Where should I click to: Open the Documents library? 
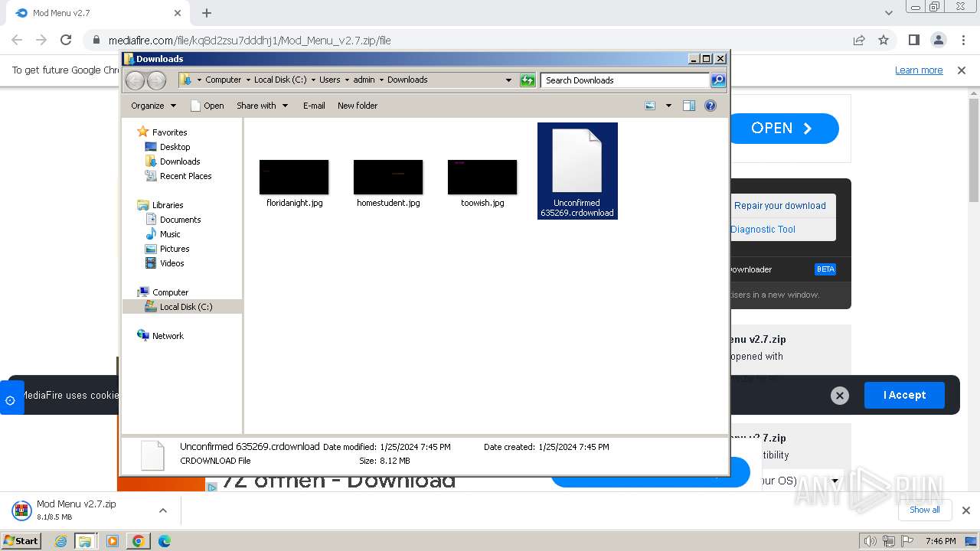[x=180, y=220]
